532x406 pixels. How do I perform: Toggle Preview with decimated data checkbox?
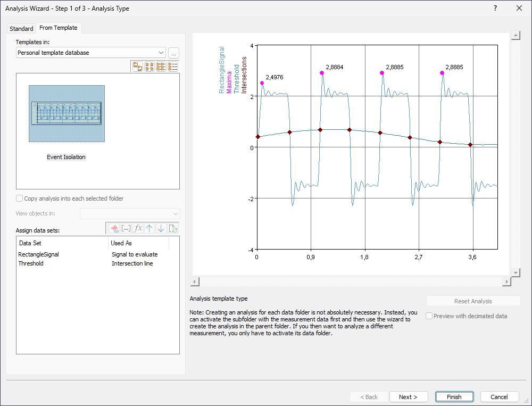[x=430, y=316]
